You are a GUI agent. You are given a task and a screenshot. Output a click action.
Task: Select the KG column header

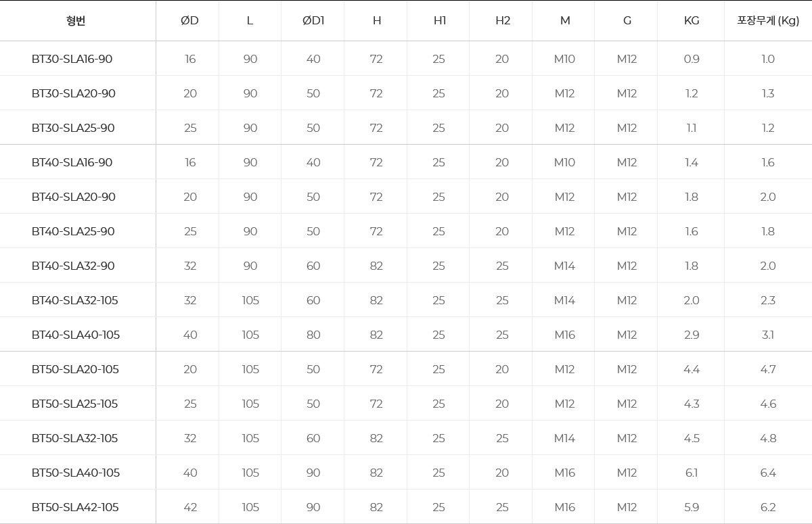pyautogui.click(x=692, y=20)
